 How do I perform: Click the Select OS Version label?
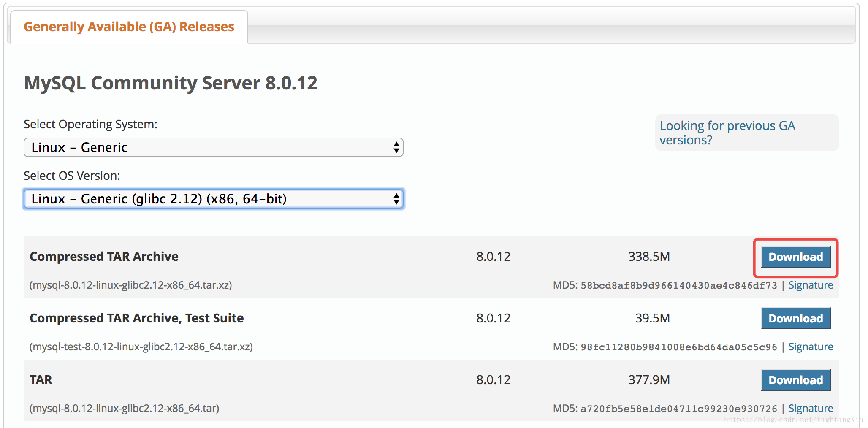pyautogui.click(x=72, y=176)
